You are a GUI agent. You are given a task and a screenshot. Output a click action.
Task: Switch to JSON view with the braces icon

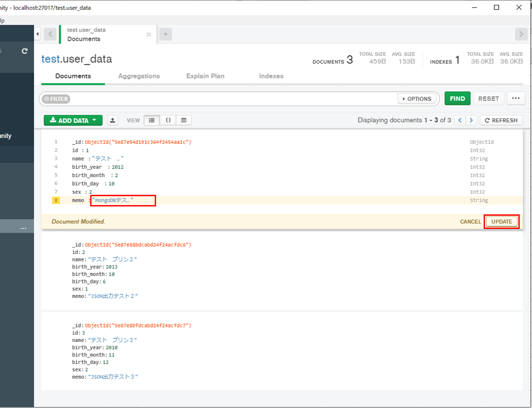coord(168,120)
